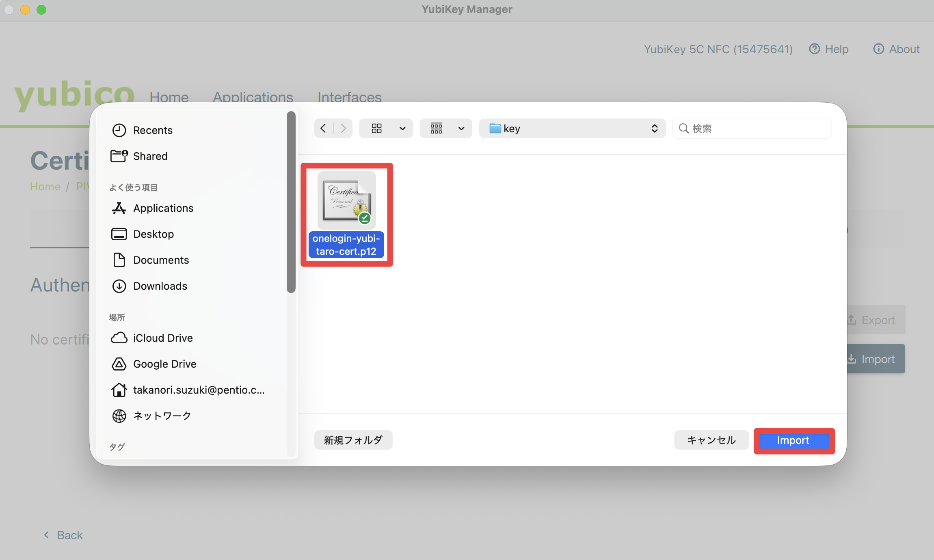This screenshot has height=560, width=934.
Task: Select the Downloads arrow icon
Action: click(x=119, y=286)
